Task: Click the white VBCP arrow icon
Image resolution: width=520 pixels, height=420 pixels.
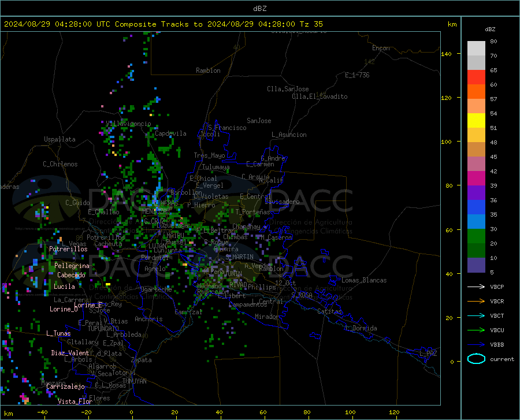Action: pos(476,287)
